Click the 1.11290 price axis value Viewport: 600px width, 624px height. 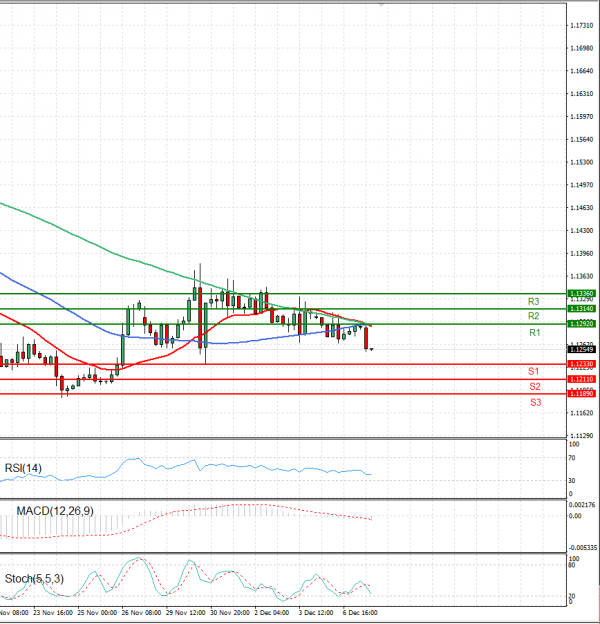[582, 436]
